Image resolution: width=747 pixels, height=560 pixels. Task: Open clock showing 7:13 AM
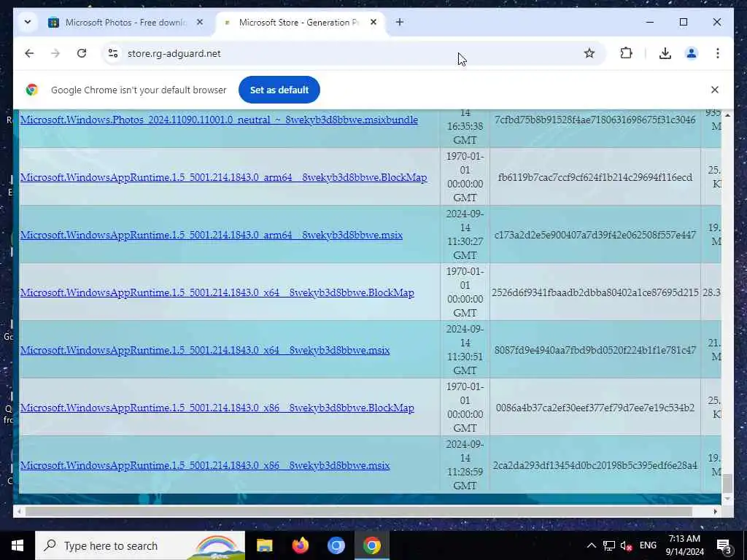tap(684, 545)
